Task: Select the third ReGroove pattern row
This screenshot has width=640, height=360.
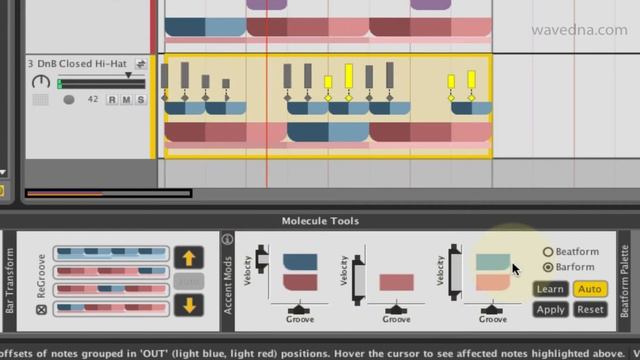Action: click(111, 289)
